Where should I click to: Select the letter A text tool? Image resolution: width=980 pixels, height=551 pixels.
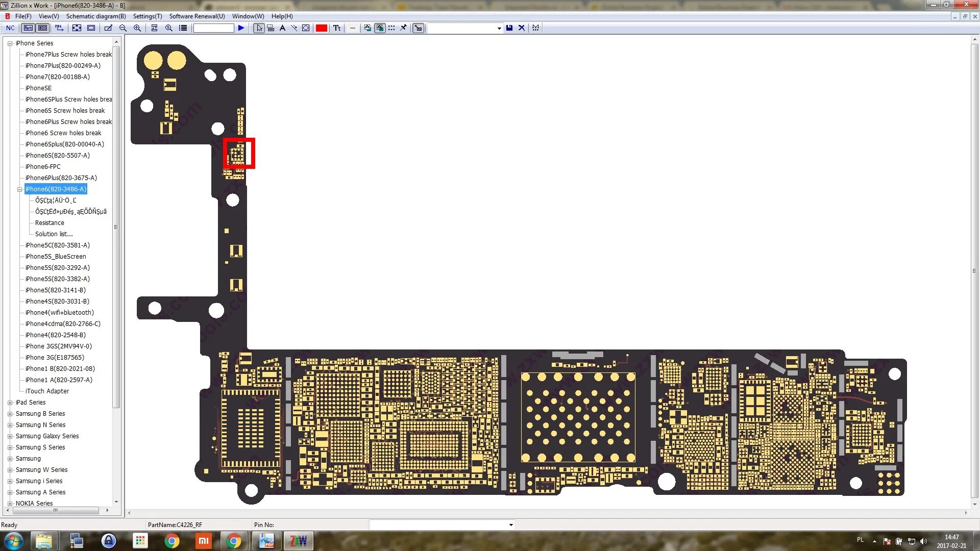[282, 28]
